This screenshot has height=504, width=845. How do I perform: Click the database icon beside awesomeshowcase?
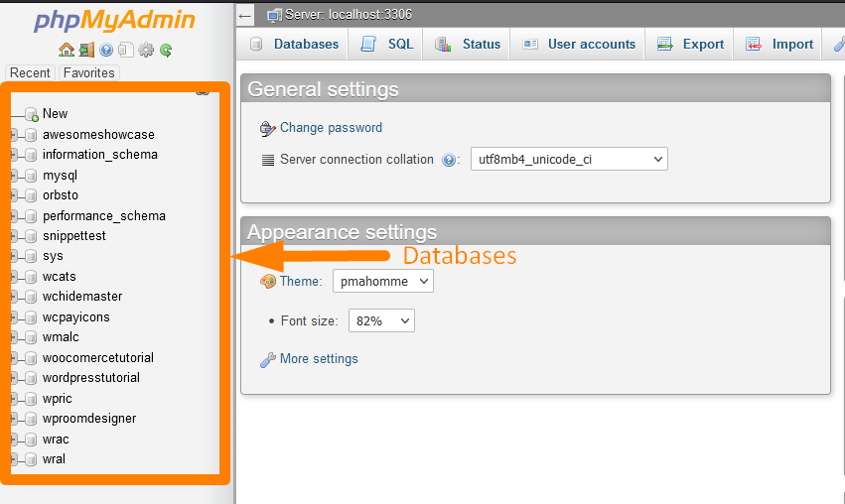pos(31,135)
